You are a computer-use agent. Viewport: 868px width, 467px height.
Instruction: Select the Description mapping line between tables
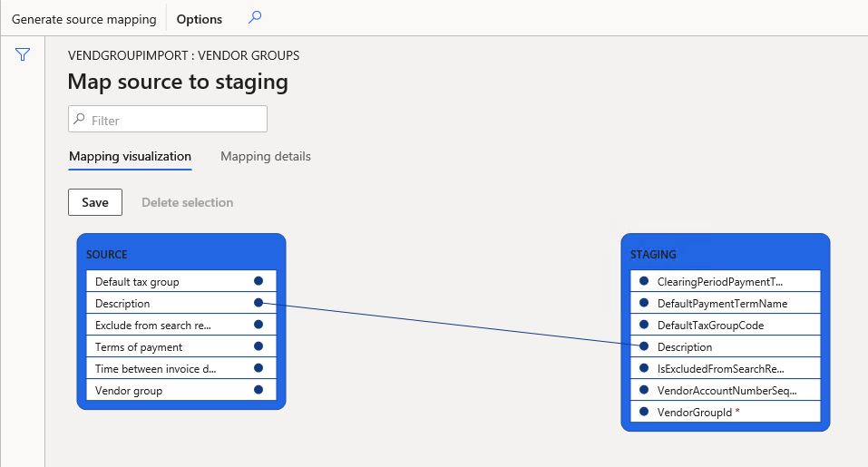pos(451,325)
